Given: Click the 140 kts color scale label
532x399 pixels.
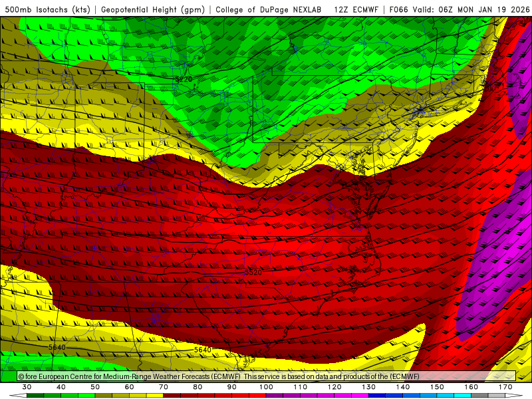Looking at the screenshot, I should [403, 387].
